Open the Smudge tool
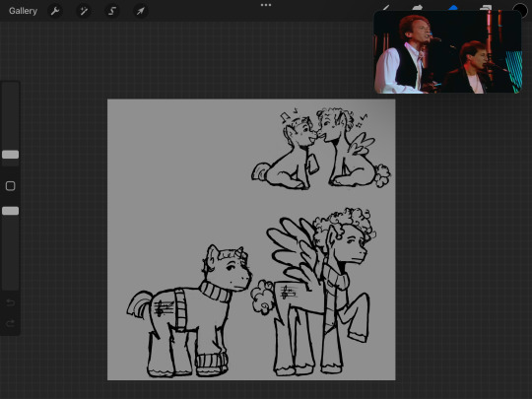This screenshot has width=532, height=399. pyautogui.click(x=418, y=8)
